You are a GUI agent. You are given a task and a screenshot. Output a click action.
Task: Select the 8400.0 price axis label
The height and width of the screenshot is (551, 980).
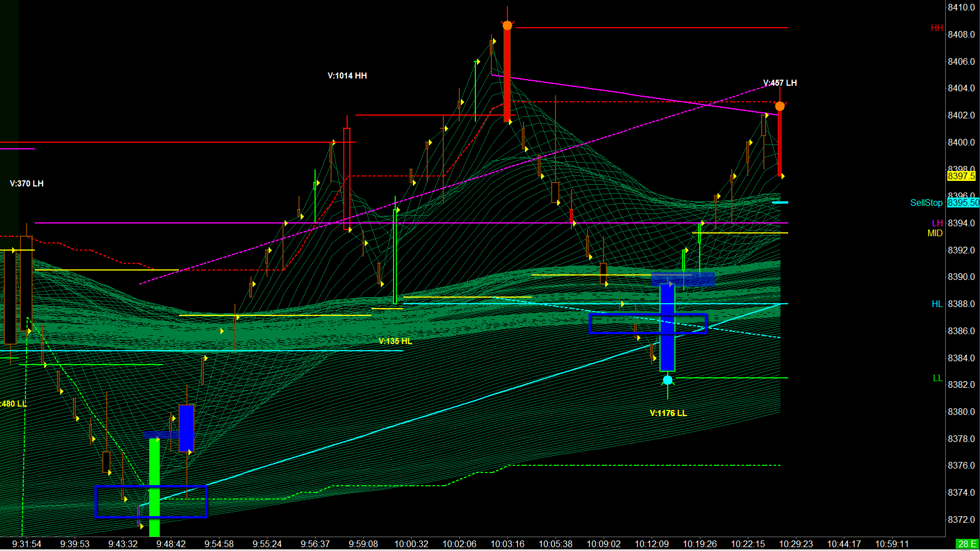pos(962,142)
